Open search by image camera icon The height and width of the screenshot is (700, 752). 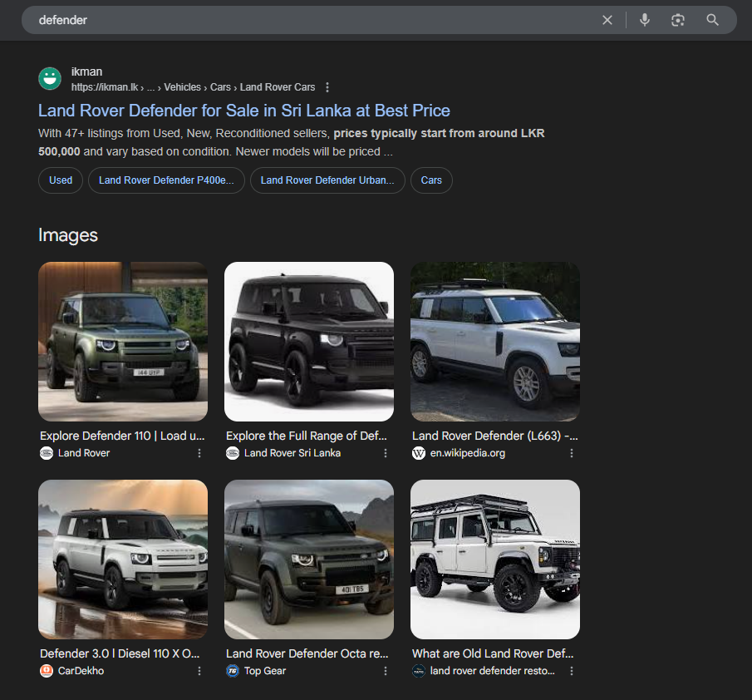click(678, 20)
